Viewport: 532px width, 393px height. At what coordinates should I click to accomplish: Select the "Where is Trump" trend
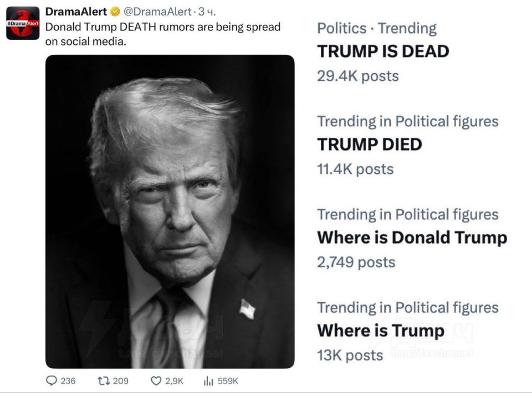point(380,330)
